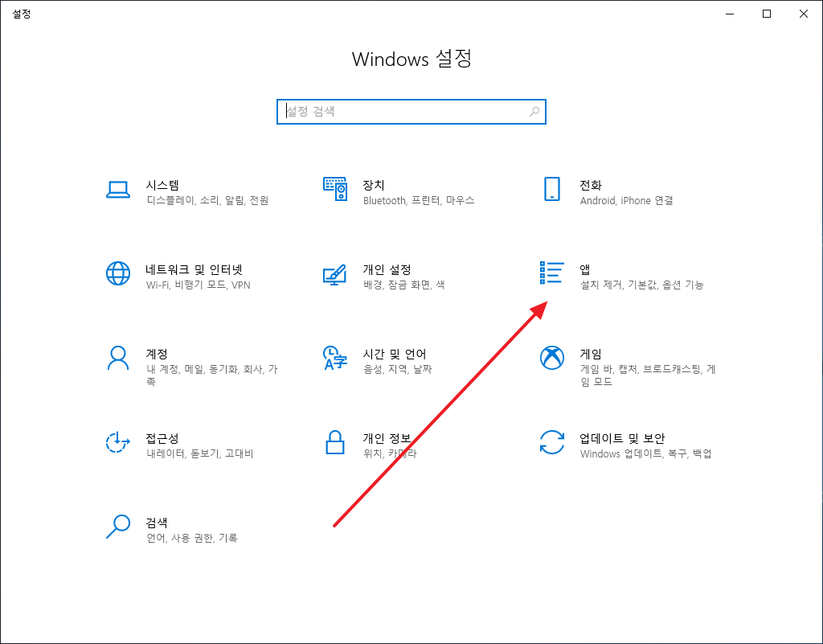Viewport: 823px width, 644px height.
Task: Minimize the 설정 window
Action: coord(730,14)
